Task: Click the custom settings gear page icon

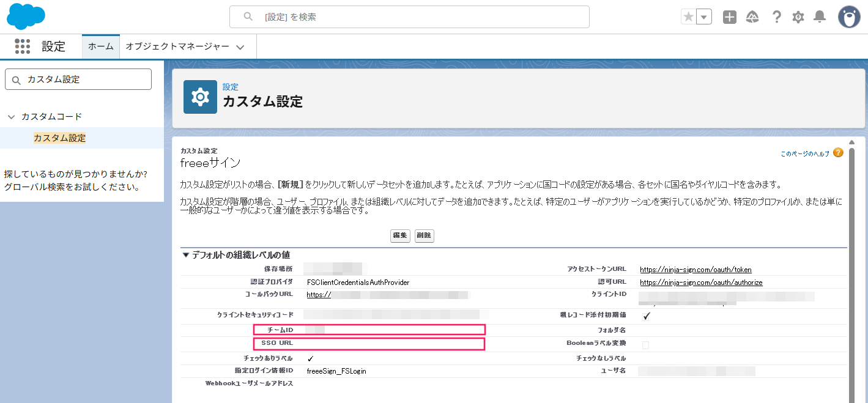Action: click(200, 97)
